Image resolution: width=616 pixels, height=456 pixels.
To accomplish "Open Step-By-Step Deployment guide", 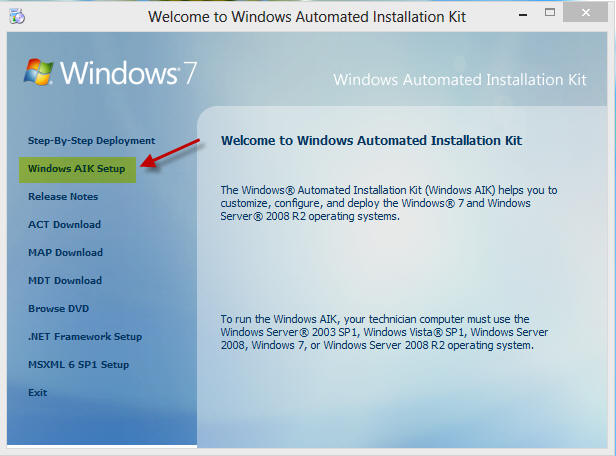I will pyautogui.click(x=92, y=141).
